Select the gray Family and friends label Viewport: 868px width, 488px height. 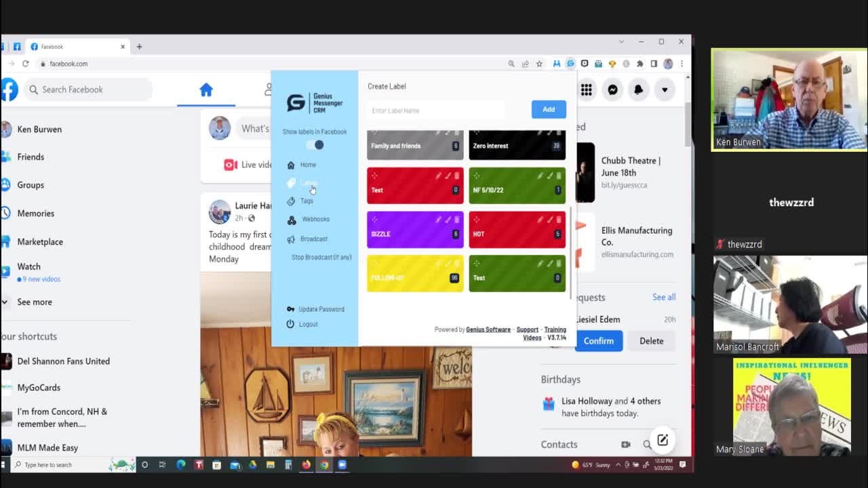point(415,145)
